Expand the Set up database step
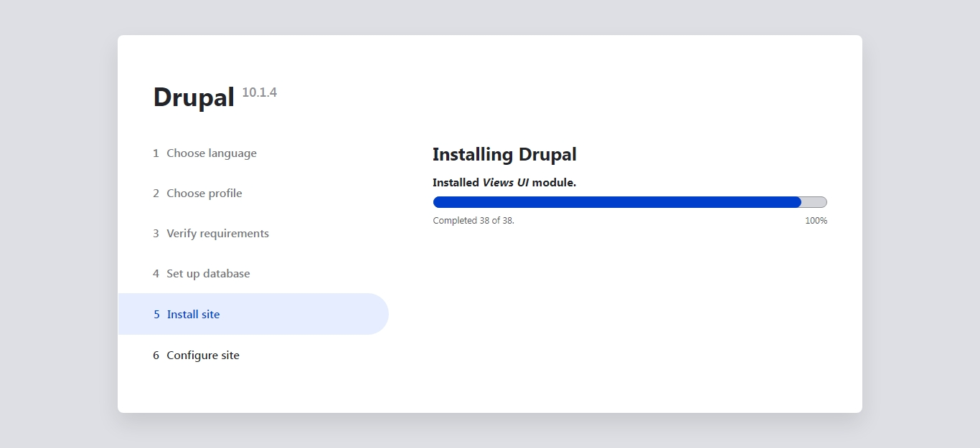The width and height of the screenshot is (980, 448). (208, 273)
